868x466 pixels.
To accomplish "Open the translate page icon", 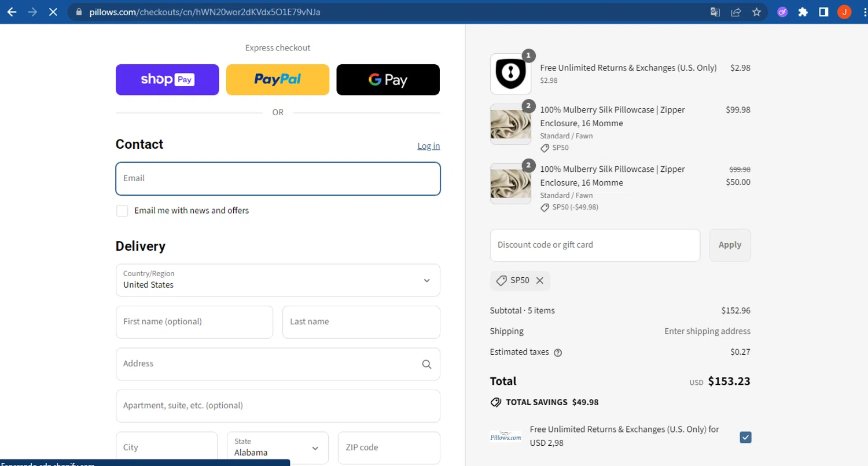I will pyautogui.click(x=715, y=12).
